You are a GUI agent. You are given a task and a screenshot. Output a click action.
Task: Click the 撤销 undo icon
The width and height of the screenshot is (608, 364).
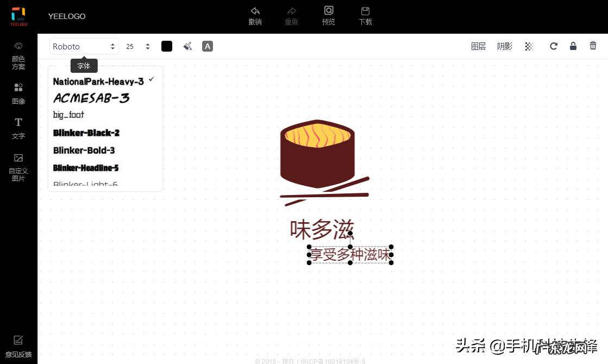click(255, 16)
